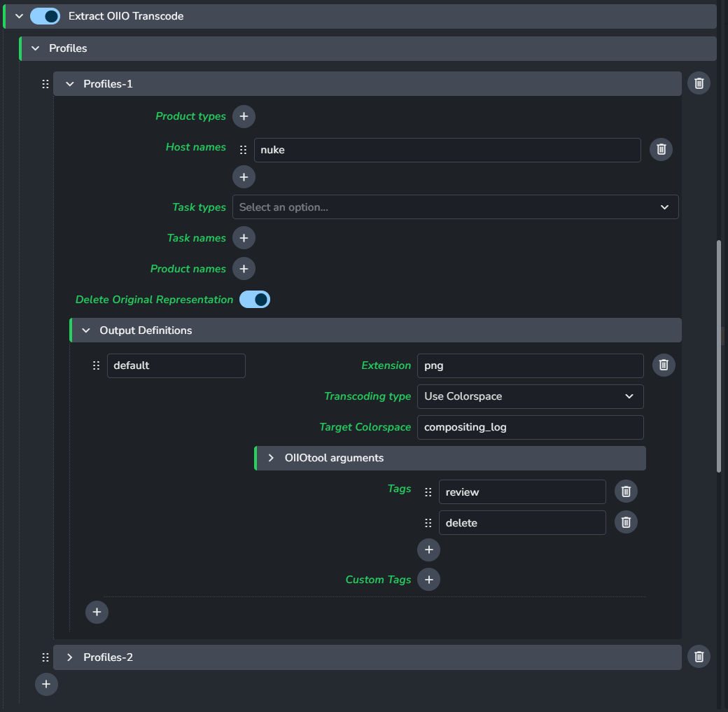
Task: Remove the nuke host name
Action: [x=661, y=150]
